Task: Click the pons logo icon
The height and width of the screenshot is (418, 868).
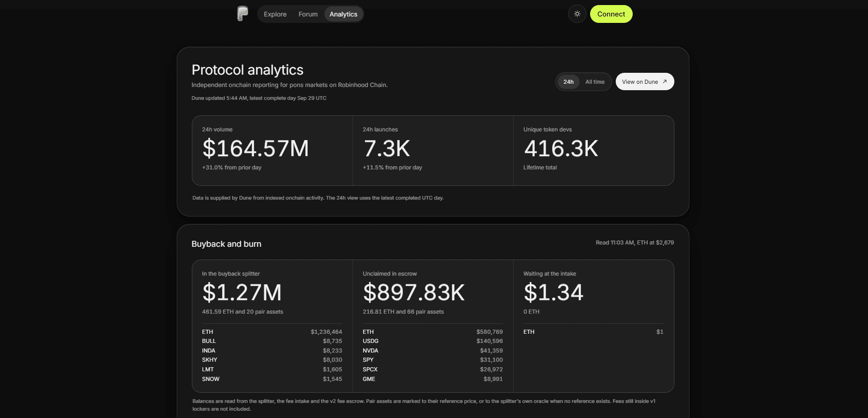Action: point(243,14)
